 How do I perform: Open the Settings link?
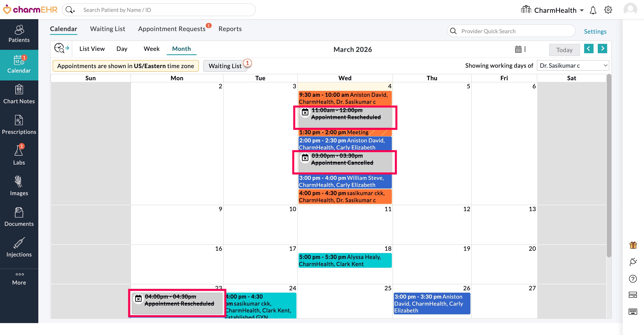595,31
